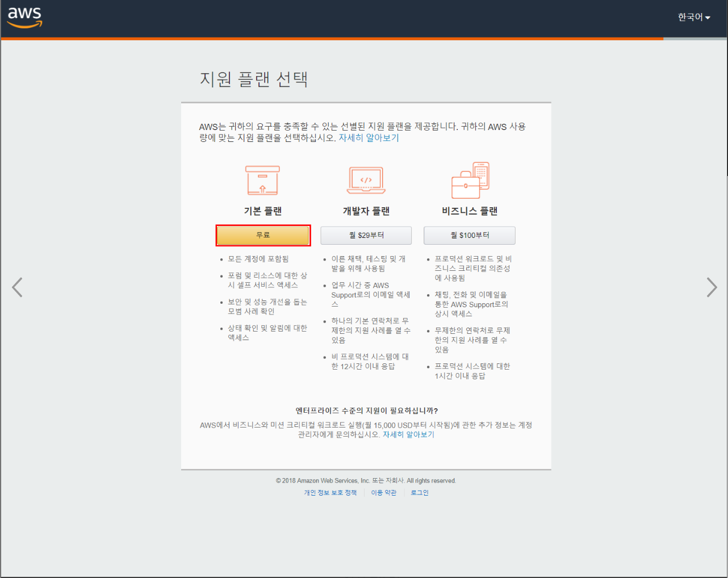The image size is (728, 578).
Task: Go to previous slide with left arrow
Action: click(x=18, y=287)
